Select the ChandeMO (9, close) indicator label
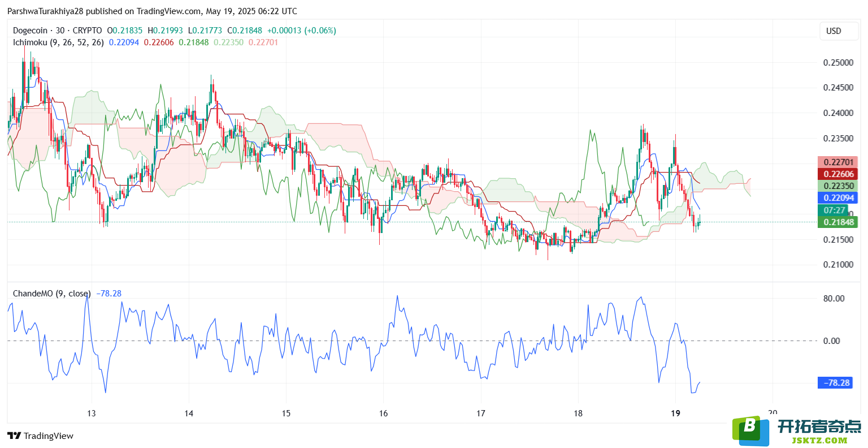 [51, 294]
